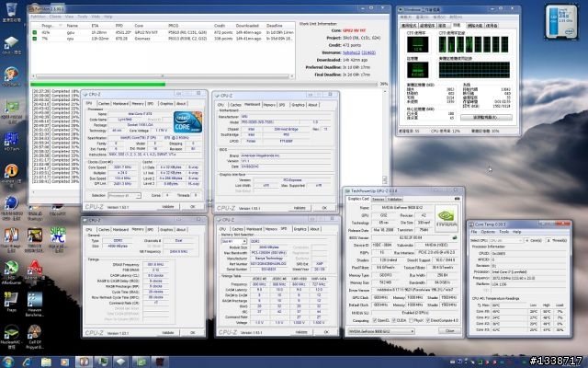This screenshot has height=368, width=588.
Task: Open the red Adobe Reader desktop shortcut
Action: pos(35,268)
